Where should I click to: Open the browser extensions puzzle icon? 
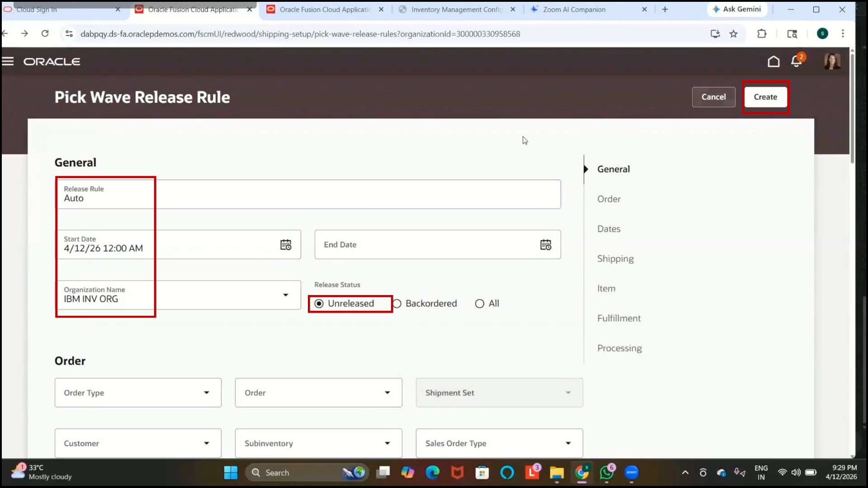pyautogui.click(x=762, y=34)
